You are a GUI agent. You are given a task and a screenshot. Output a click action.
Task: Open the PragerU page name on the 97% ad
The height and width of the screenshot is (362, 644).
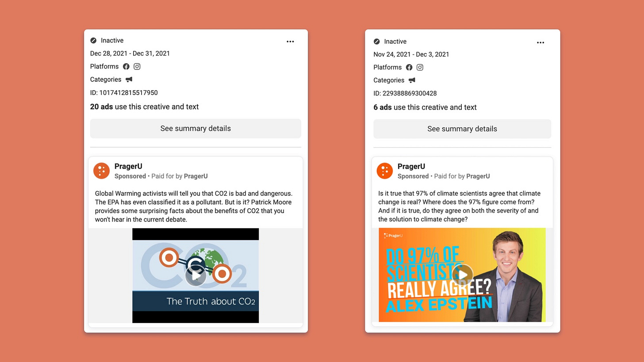pos(411,167)
